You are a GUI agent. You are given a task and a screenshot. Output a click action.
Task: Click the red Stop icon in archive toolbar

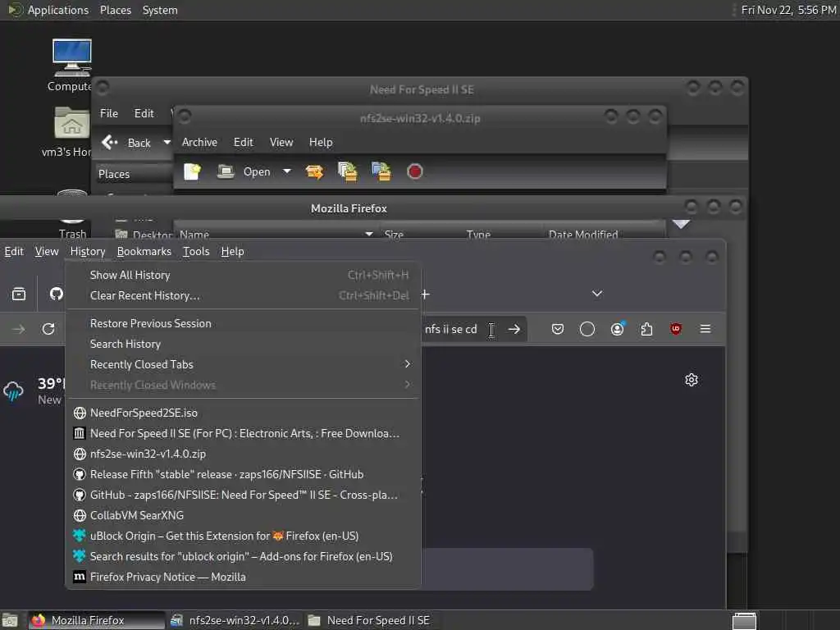click(x=414, y=171)
